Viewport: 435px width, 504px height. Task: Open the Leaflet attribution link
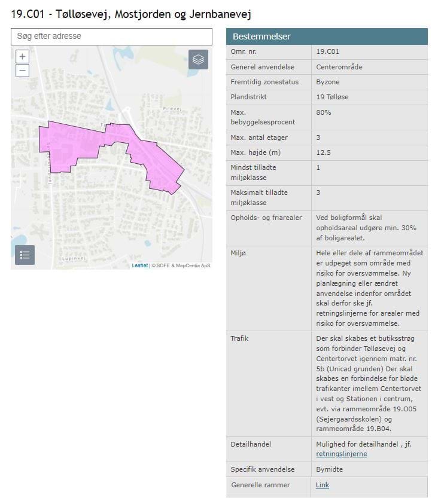tap(139, 265)
